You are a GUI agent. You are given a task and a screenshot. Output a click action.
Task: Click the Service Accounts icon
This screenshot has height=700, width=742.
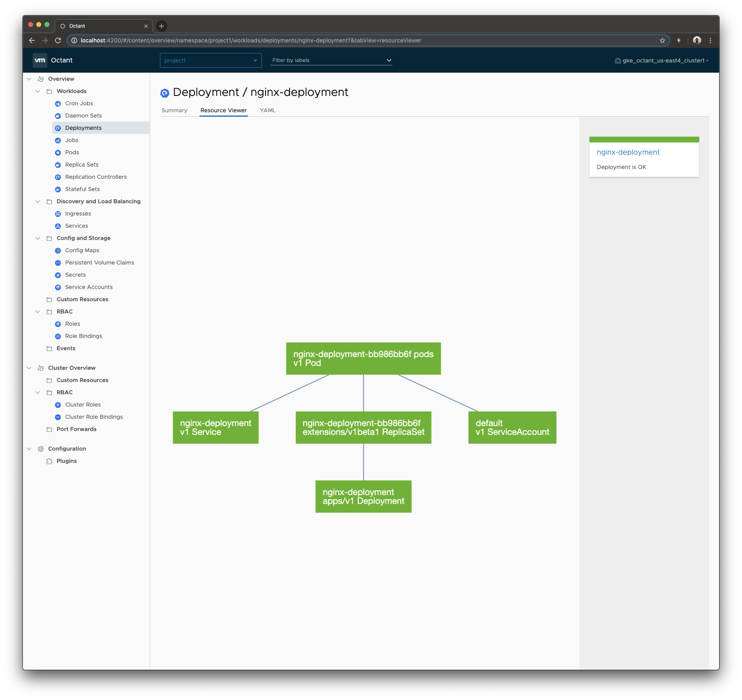(x=58, y=287)
